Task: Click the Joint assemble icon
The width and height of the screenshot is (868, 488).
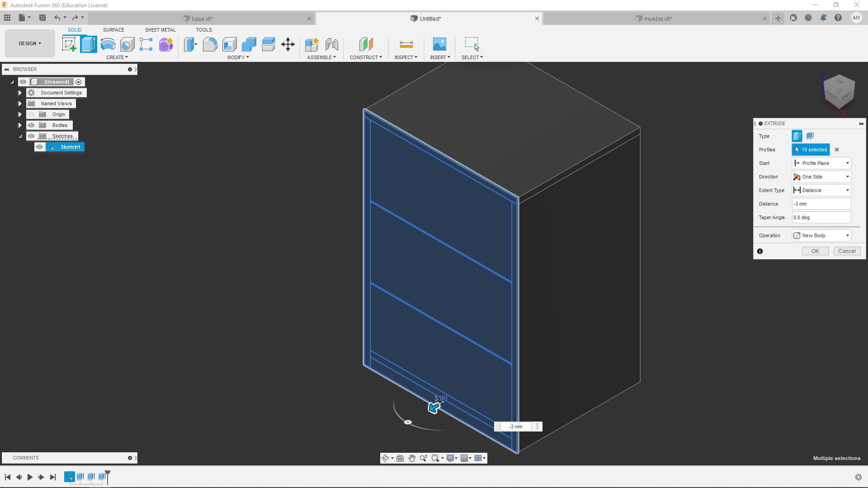Action: point(332,44)
